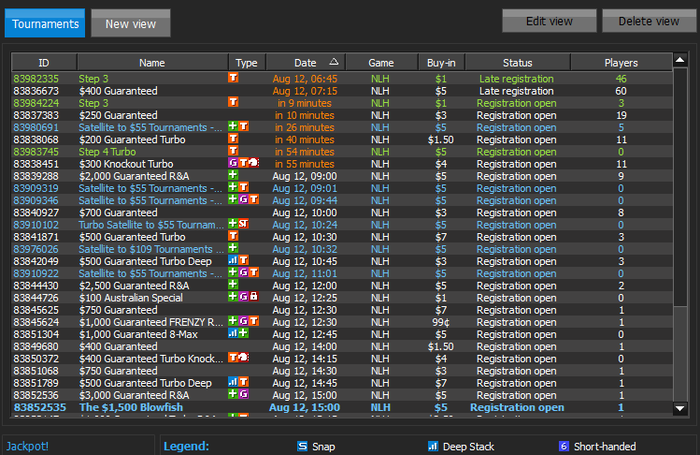Click plus icon in Satellite to $109 row

tap(233, 248)
